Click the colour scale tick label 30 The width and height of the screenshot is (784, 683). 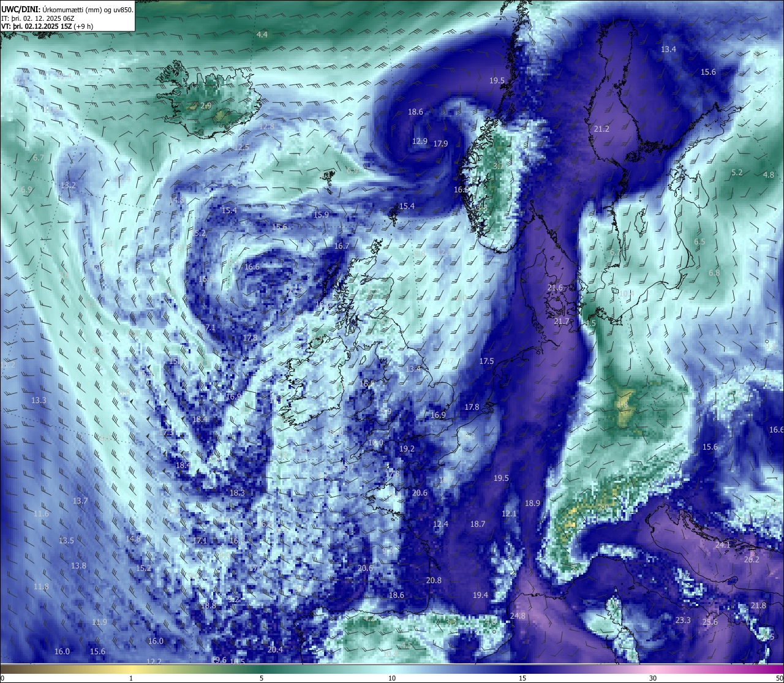(x=653, y=678)
